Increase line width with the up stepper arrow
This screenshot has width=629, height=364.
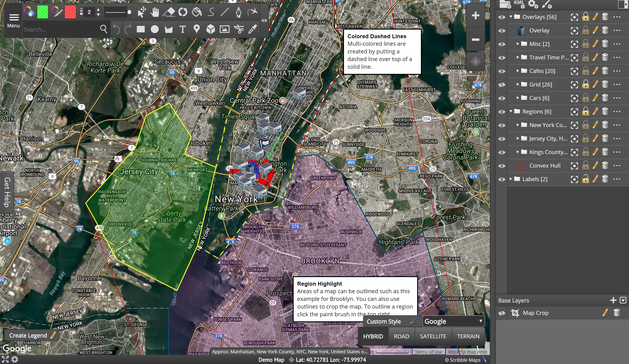[x=98, y=10]
